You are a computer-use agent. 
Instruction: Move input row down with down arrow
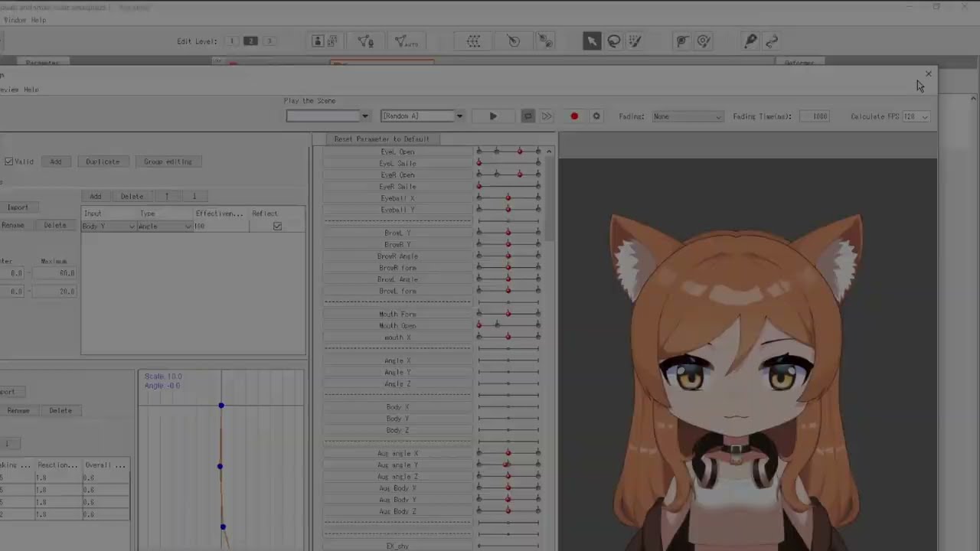(194, 197)
